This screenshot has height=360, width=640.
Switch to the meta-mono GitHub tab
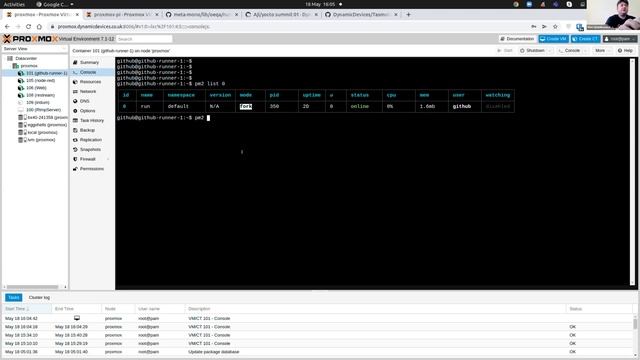coord(202,14)
